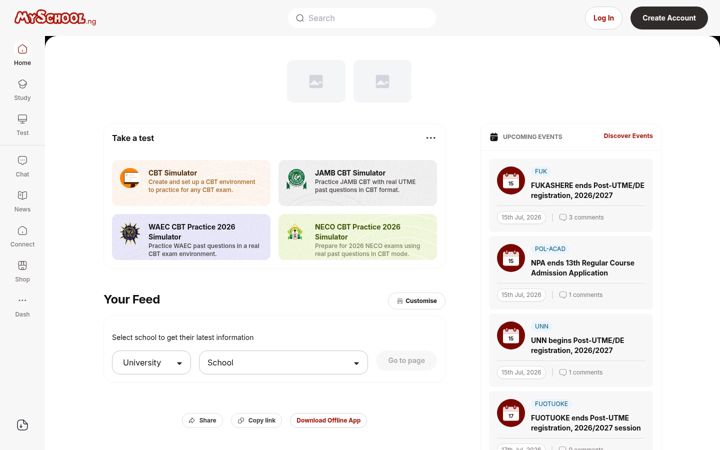Screen dimensions: 720x450
Task: Click the first banner image placeholder
Action: 316,81
